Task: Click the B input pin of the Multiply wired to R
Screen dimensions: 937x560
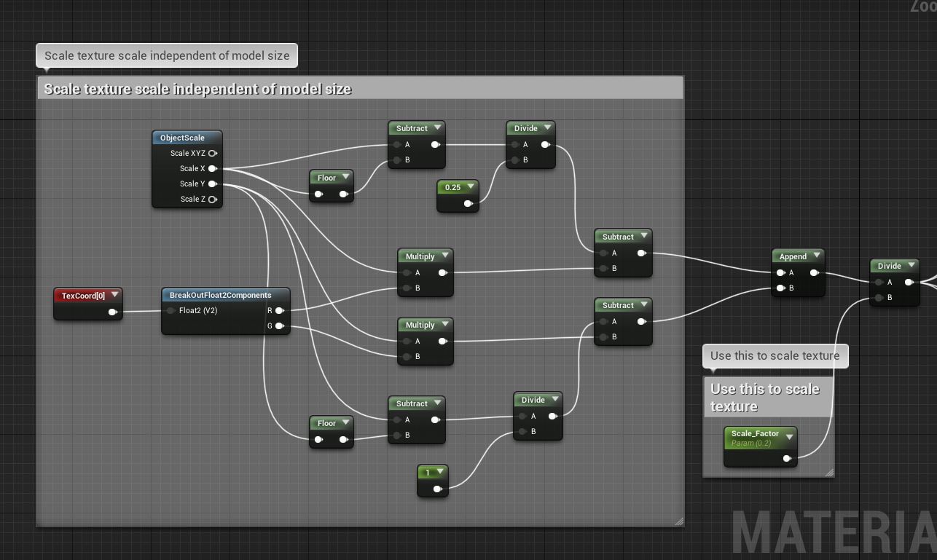Action: coord(407,288)
